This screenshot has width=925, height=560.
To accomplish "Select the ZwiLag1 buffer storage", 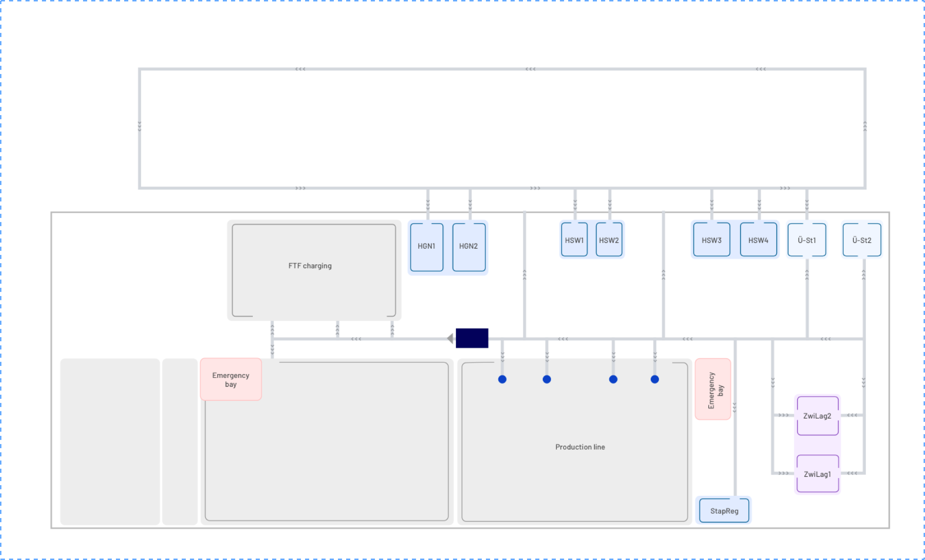I will 817,474.
